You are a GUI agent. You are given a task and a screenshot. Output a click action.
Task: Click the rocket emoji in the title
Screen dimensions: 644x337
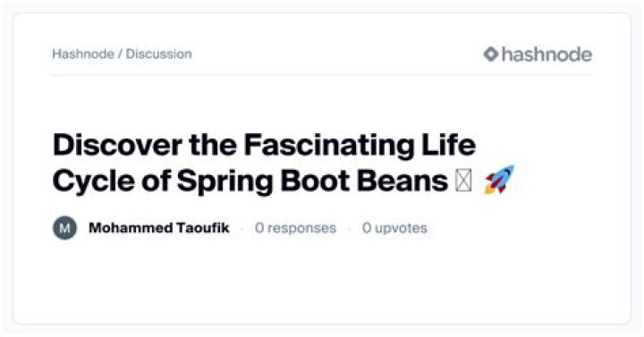(499, 180)
